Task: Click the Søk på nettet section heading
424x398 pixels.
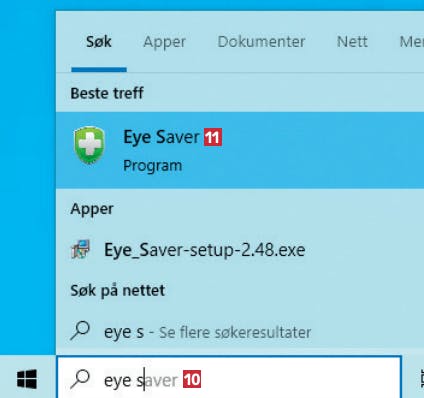Action: [118, 291]
